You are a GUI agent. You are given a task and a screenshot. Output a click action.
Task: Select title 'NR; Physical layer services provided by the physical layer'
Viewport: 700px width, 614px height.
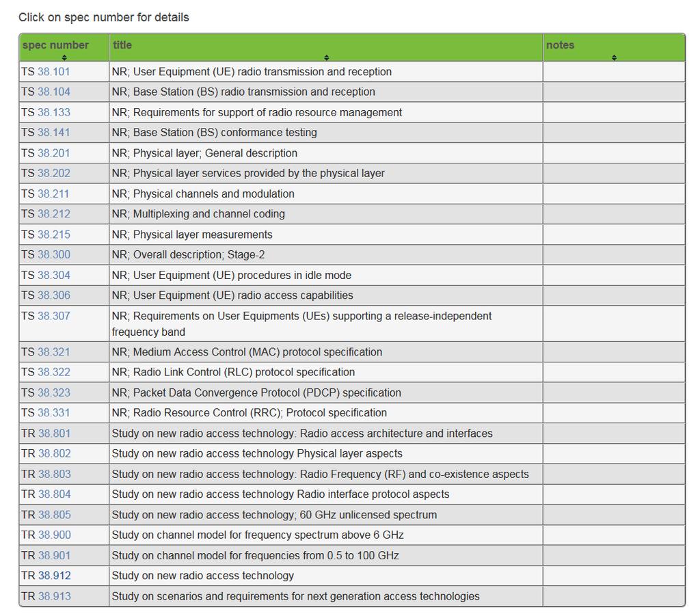click(x=248, y=173)
